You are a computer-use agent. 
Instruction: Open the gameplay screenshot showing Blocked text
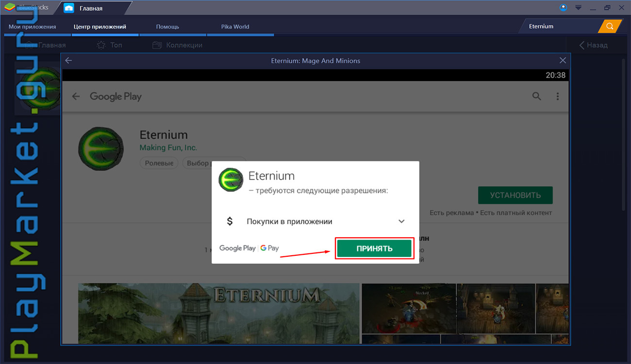[409, 308]
